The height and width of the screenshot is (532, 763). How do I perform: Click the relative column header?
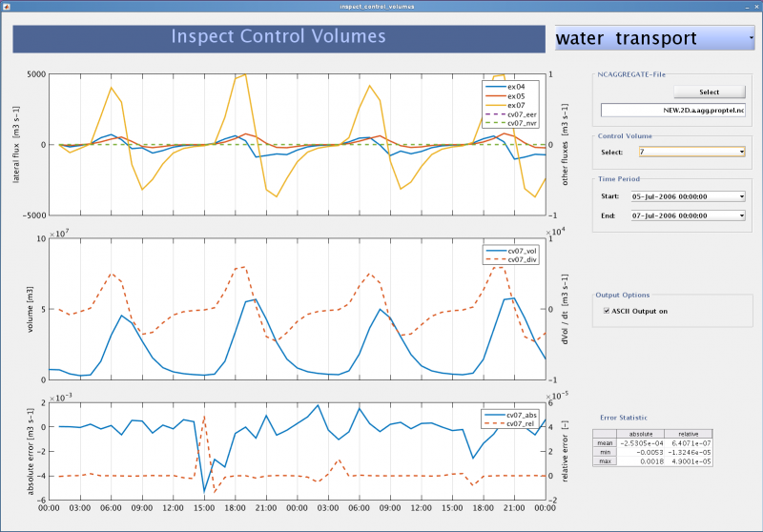pyautogui.click(x=688, y=434)
